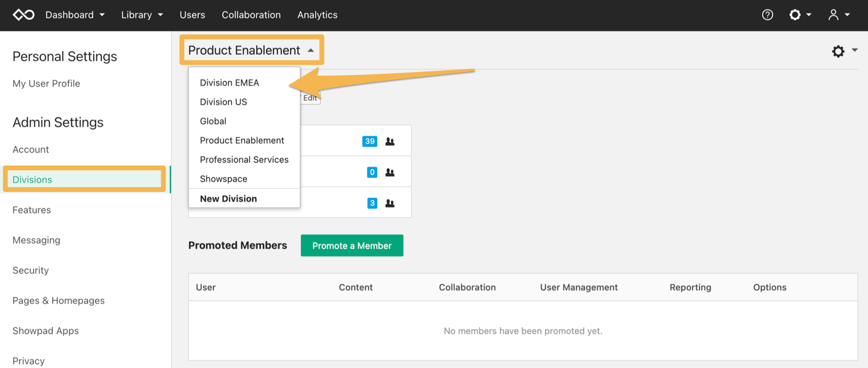The height and width of the screenshot is (368, 868).
Task: Click the division settings gear icon
Action: pos(838,51)
